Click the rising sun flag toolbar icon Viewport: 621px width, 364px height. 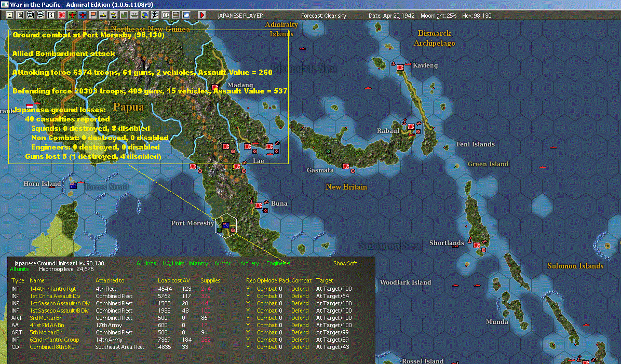tap(61, 15)
